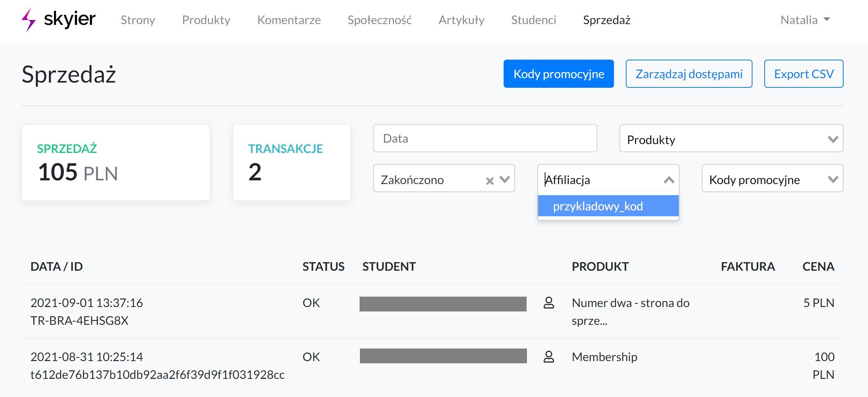Open the Produkty filter dropdown

tap(731, 139)
